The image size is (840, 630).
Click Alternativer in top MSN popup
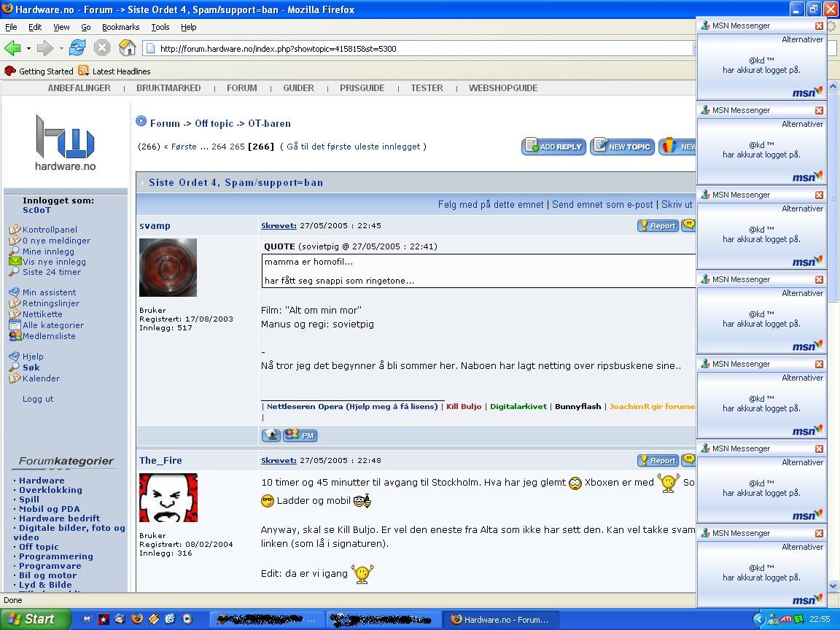(x=802, y=39)
